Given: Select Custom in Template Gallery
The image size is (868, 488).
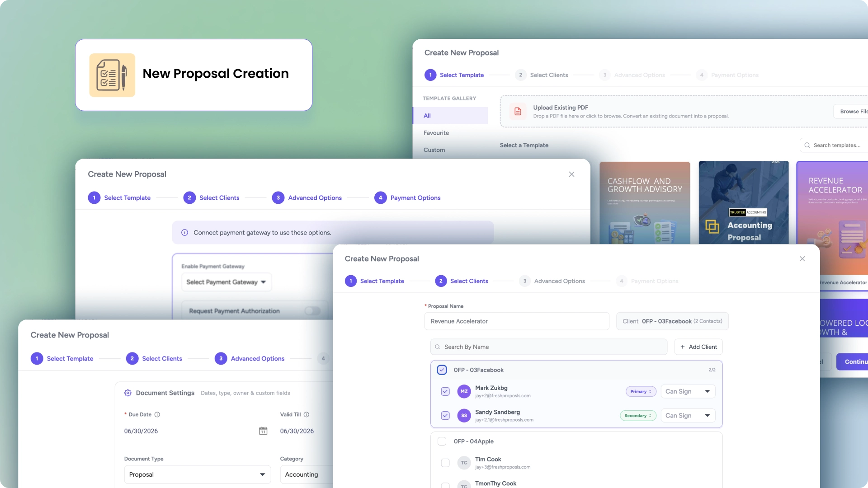Looking at the screenshot, I should pyautogui.click(x=434, y=150).
